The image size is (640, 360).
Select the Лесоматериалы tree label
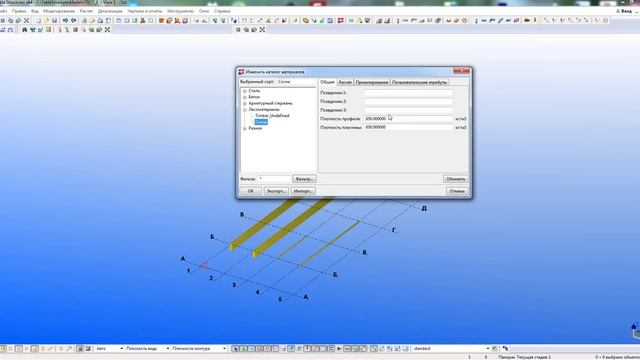[x=264, y=110]
